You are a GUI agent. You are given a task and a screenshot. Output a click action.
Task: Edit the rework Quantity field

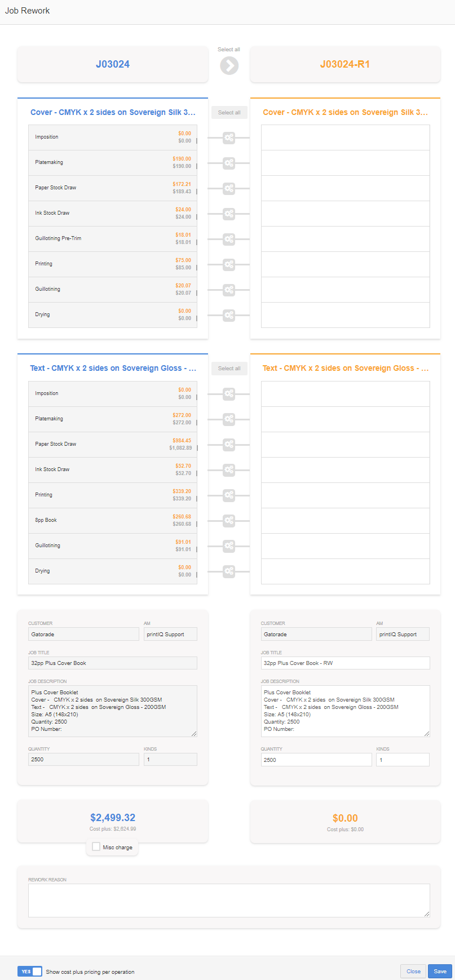(316, 760)
